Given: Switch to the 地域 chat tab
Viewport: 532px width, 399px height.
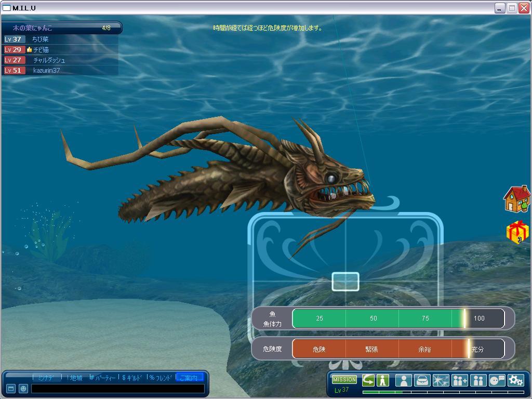Looking at the screenshot, I should pos(74,378).
